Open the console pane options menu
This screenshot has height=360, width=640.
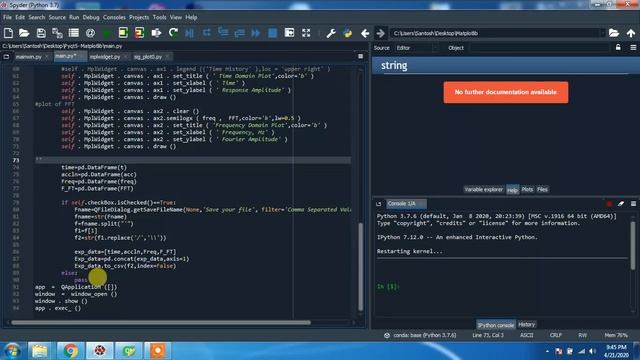[633, 204]
